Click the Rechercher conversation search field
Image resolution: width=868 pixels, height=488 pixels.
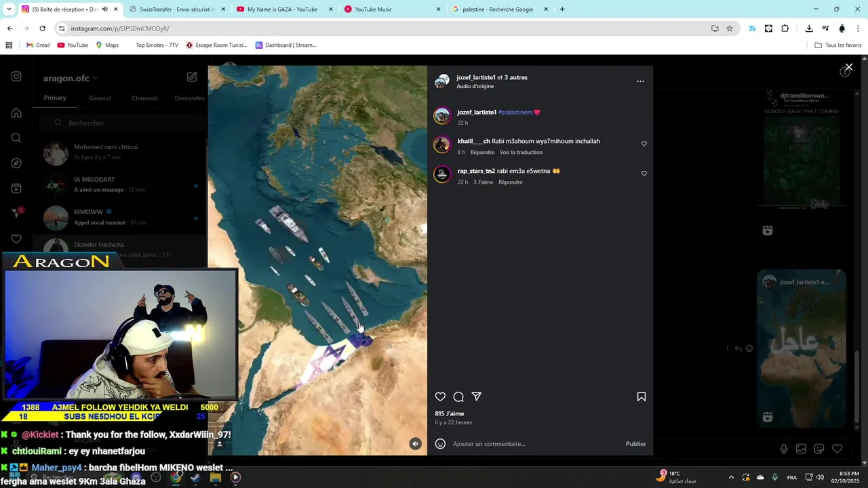pyautogui.click(x=122, y=123)
